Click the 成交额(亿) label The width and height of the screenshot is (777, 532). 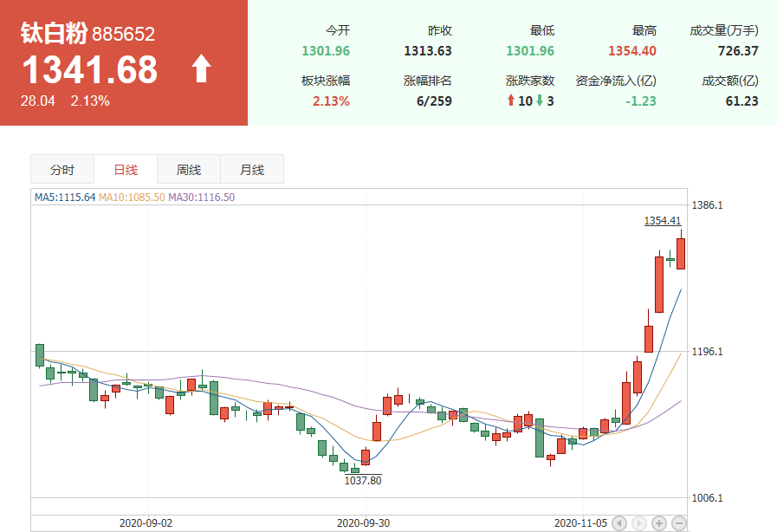[730, 81]
